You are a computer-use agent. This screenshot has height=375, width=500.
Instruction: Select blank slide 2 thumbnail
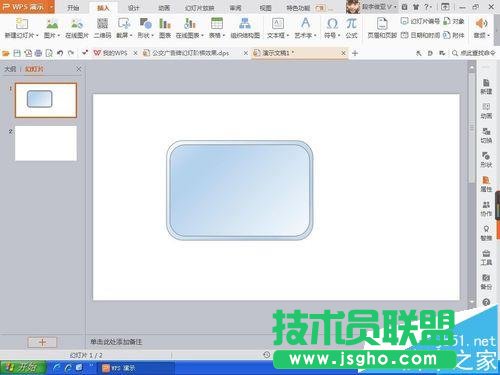coord(46,143)
